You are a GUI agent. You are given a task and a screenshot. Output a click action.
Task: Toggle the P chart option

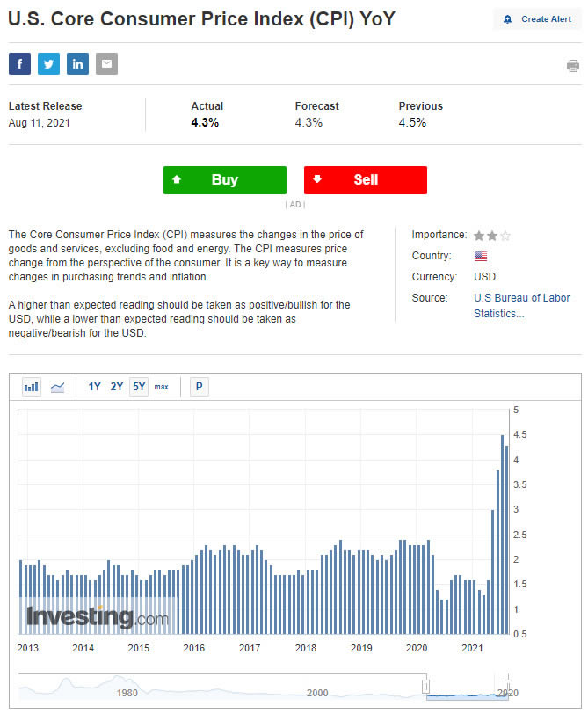click(199, 387)
